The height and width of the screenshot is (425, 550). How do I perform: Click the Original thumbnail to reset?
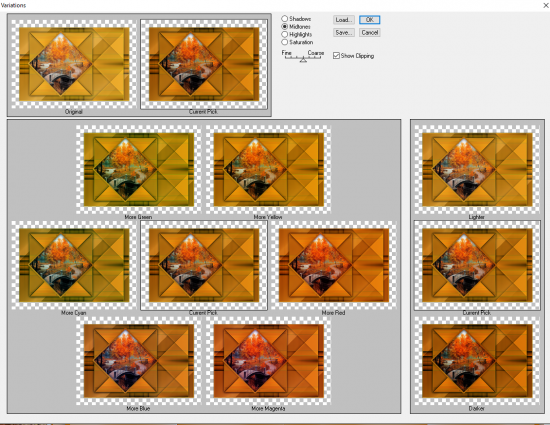[x=74, y=64]
